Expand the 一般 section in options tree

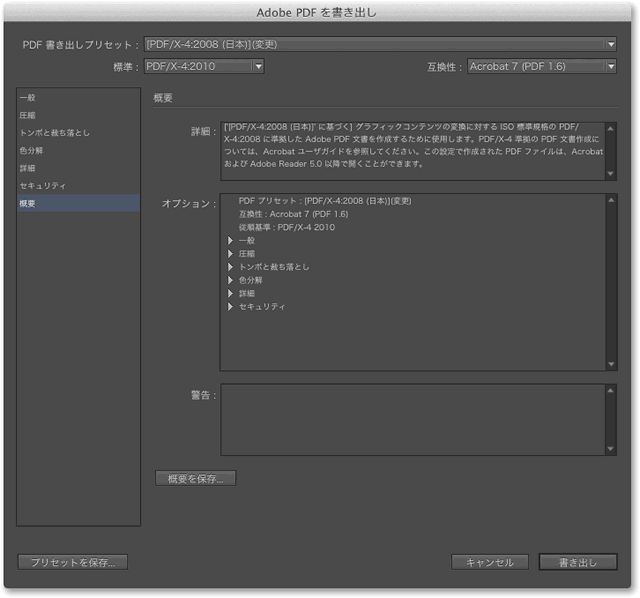point(230,241)
